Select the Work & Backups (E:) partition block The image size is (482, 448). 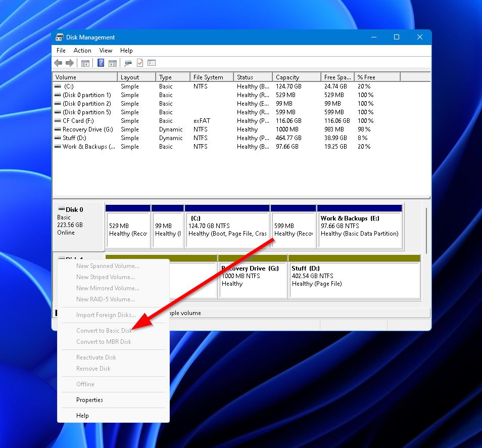[x=359, y=226]
